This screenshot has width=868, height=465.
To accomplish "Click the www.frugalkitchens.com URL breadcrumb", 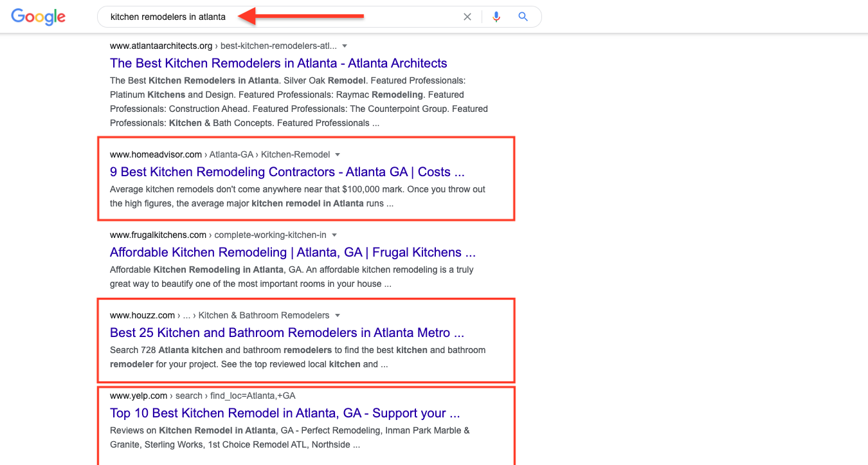I will tap(218, 235).
